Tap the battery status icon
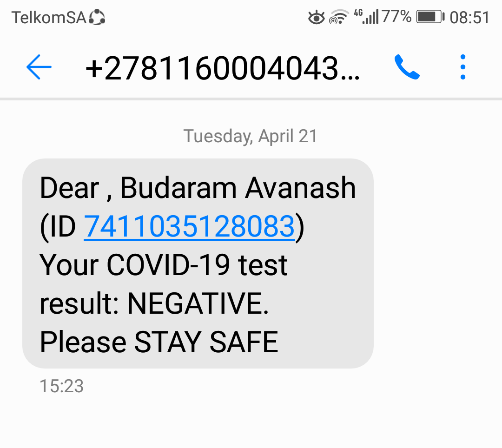 pos(430,17)
